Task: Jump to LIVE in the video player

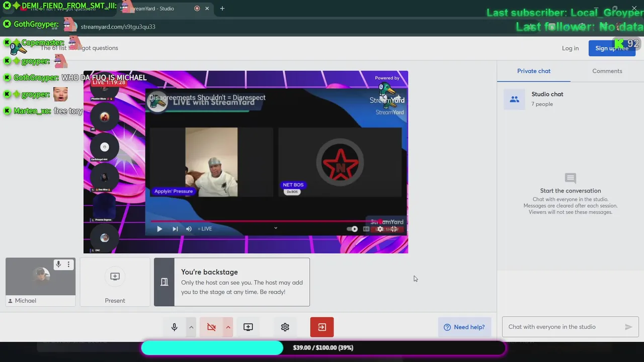Action: [x=205, y=229]
